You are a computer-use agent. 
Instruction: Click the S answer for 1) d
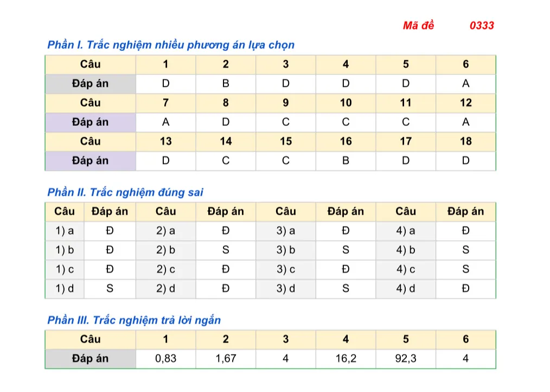110,288
